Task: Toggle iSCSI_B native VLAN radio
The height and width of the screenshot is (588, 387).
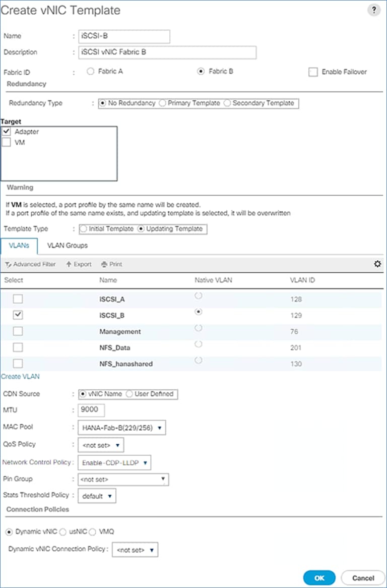Action: click(x=199, y=312)
